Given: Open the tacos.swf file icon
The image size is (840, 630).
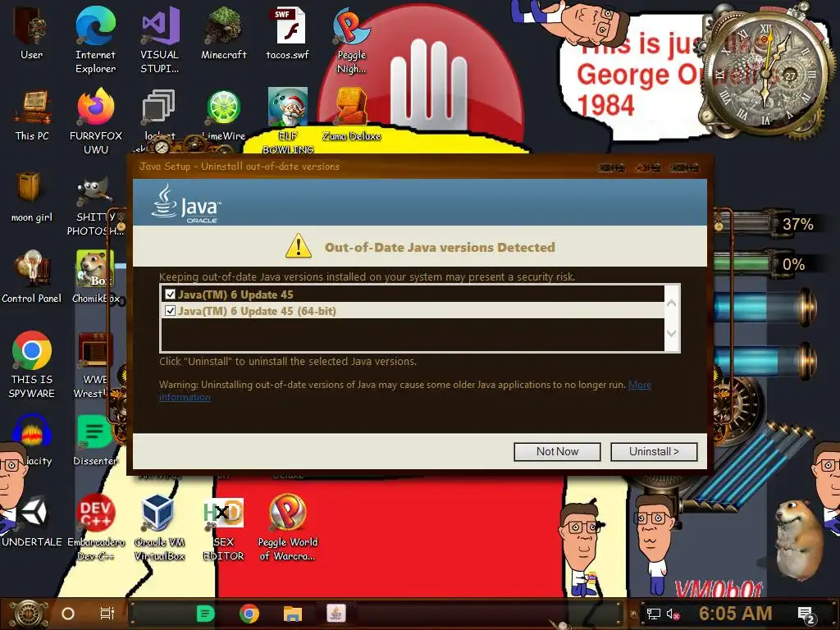Looking at the screenshot, I should click(x=288, y=32).
